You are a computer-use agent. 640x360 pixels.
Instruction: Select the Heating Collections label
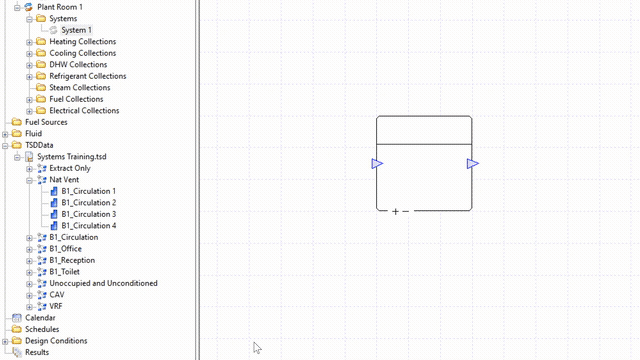coord(82,42)
